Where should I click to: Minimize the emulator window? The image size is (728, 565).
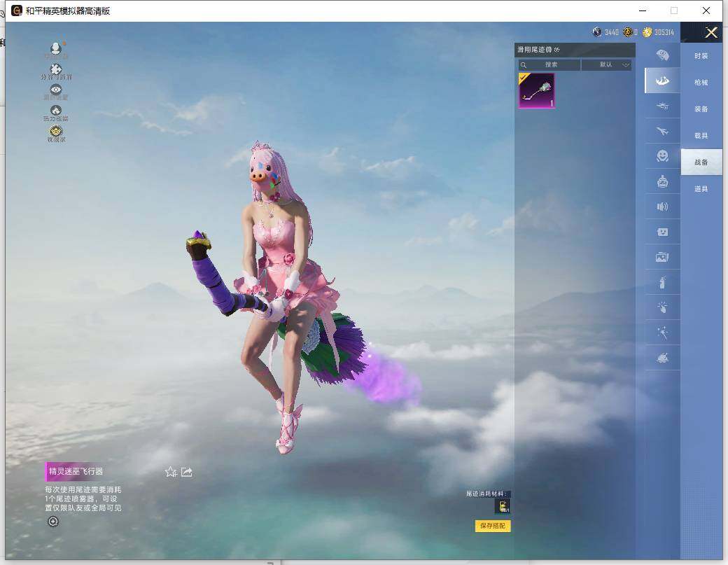(643, 11)
